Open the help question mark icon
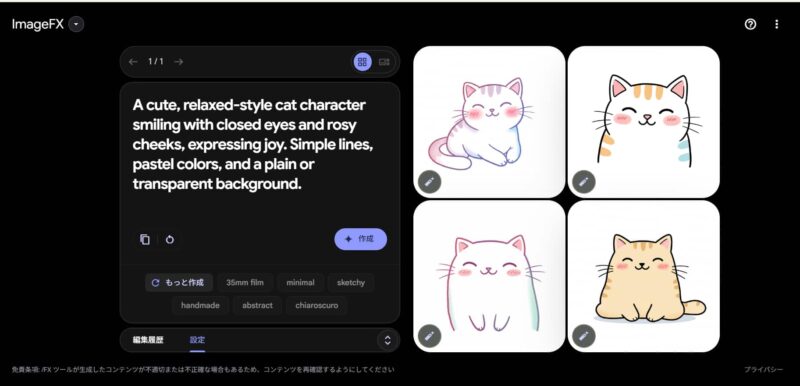Image resolution: width=800 pixels, height=386 pixels. pyautogui.click(x=750, y=24)
